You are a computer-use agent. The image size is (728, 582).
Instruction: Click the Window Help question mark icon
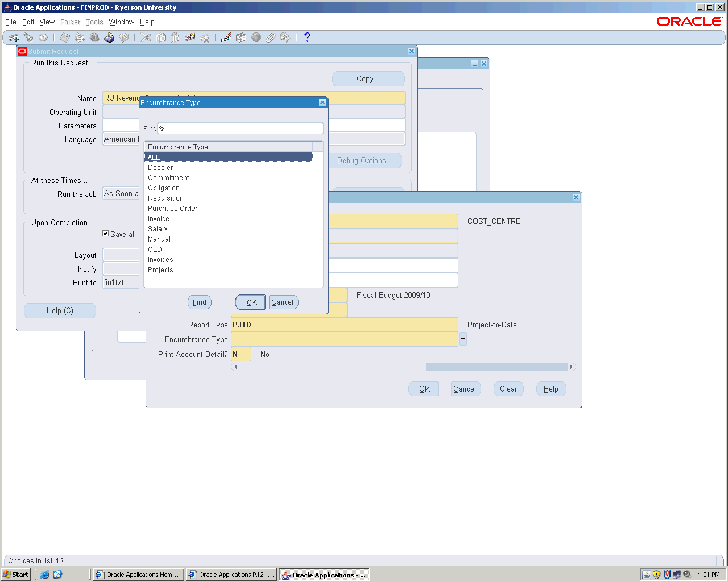point(307,38)
